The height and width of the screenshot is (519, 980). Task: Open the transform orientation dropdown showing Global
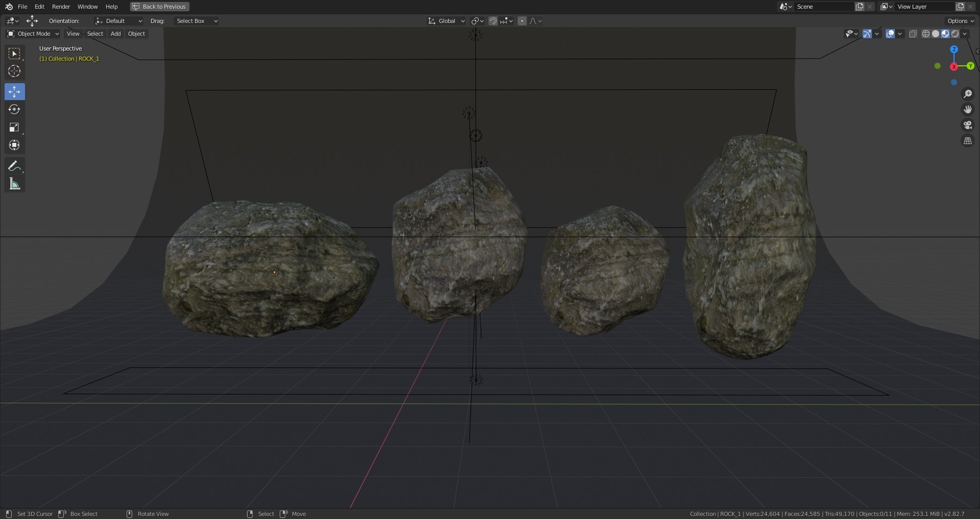click(x=446, y=21)
